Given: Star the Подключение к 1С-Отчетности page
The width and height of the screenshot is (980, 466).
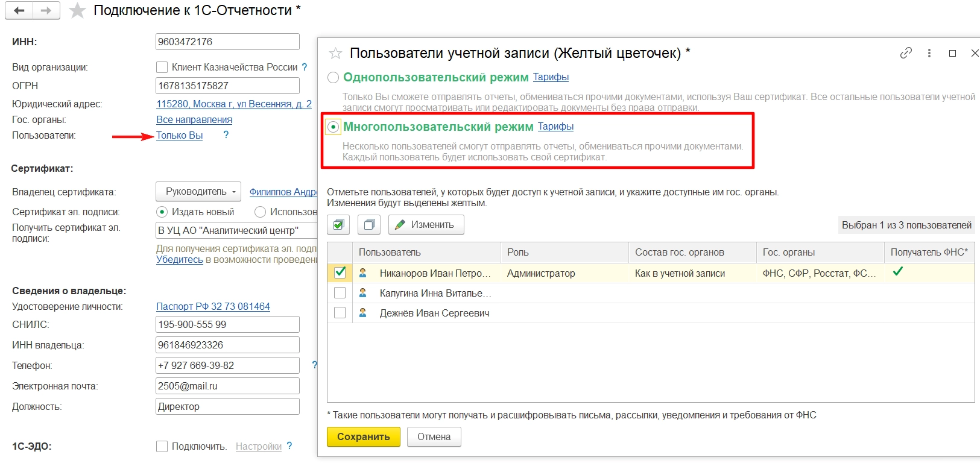Looking at the screenshot, I should (x=77, y=10).
